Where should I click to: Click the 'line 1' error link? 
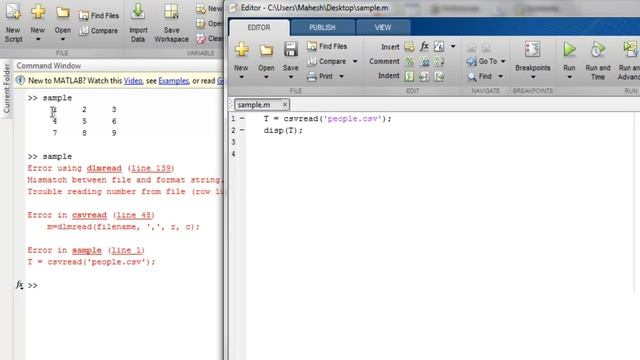coord(127,250)
